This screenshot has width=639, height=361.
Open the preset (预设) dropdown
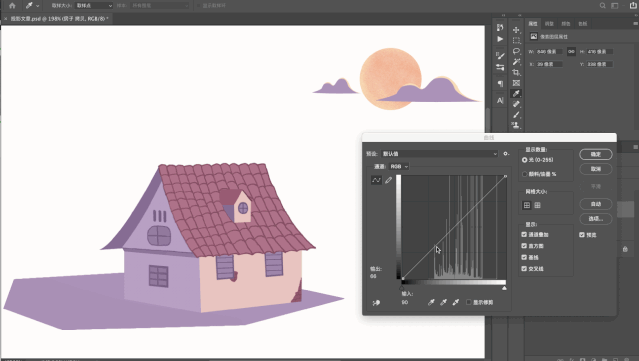click(x=439, y=154)
